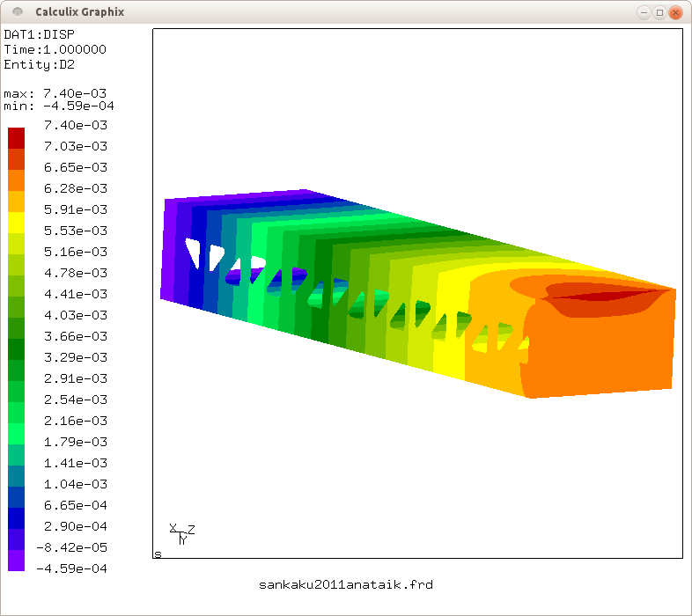
Task: Close the Calculix Graphix window
Action: pyautogui.click(x=675, y=12)
